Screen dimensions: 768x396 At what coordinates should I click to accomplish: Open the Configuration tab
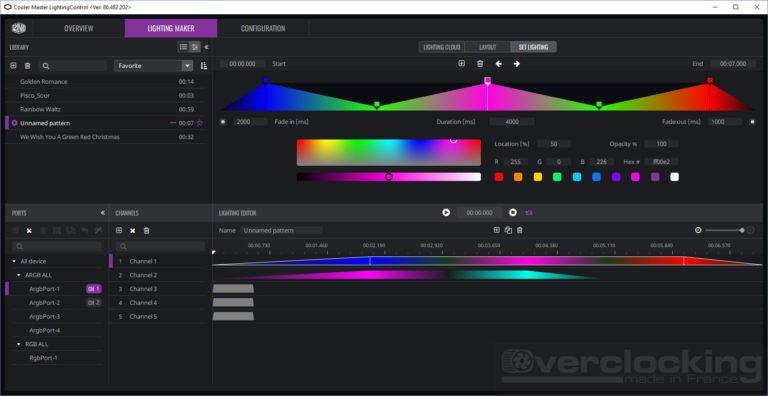click(263, 28)
